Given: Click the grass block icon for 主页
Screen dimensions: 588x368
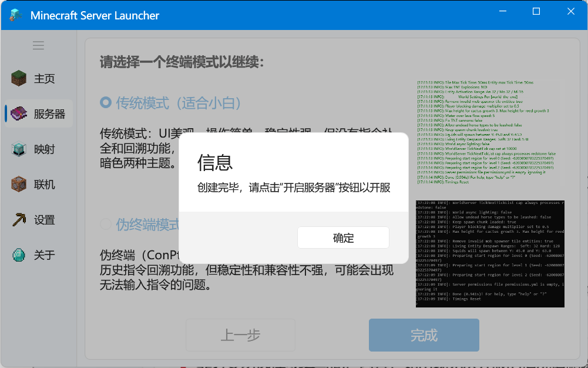Looking at the screenshot, I should click(19, 78).
